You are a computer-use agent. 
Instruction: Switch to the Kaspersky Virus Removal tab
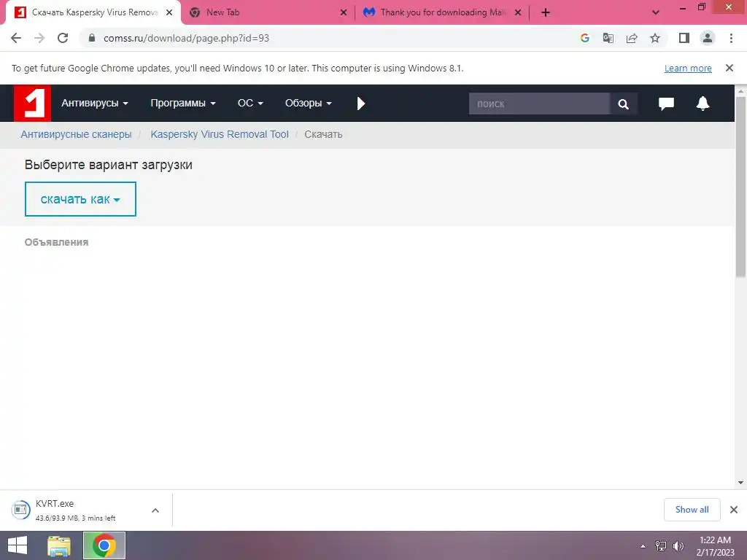tap(94, 12)
